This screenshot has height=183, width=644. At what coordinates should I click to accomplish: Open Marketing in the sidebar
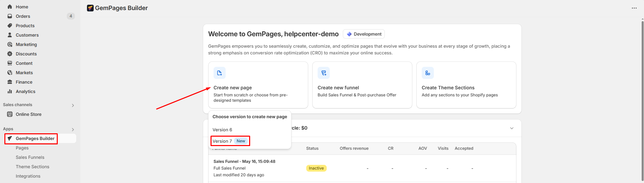tap(26, 44)
